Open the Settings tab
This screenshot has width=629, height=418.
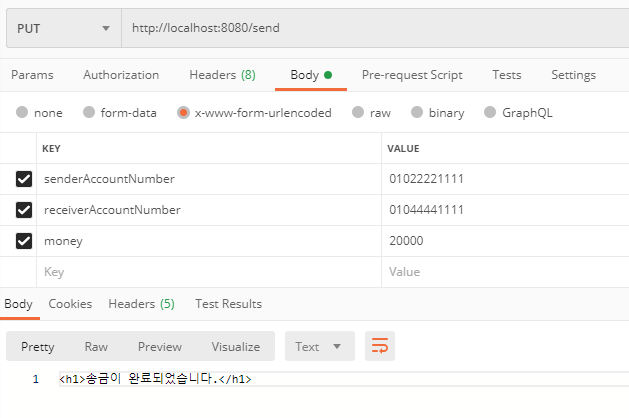(573, 75)
